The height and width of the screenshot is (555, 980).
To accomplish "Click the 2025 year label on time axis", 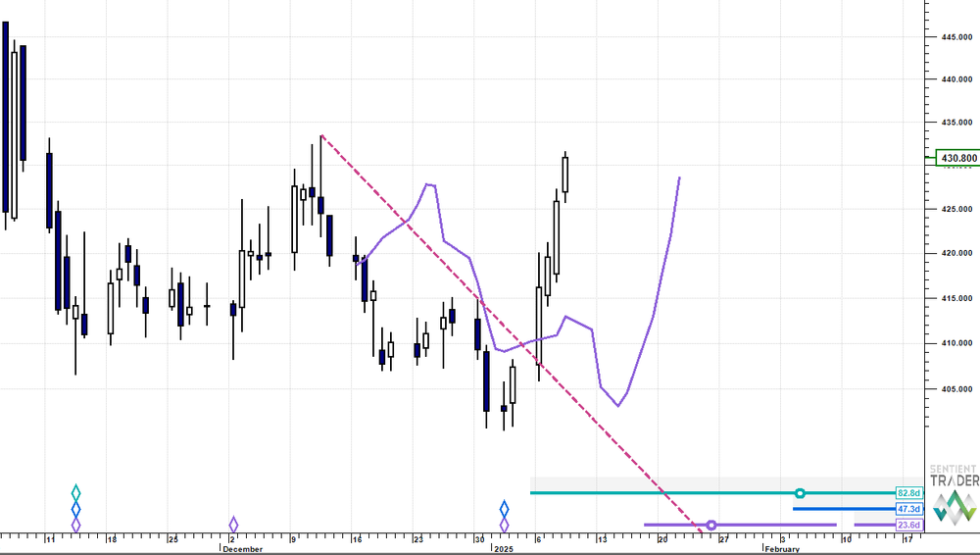I will click(503, 549).
